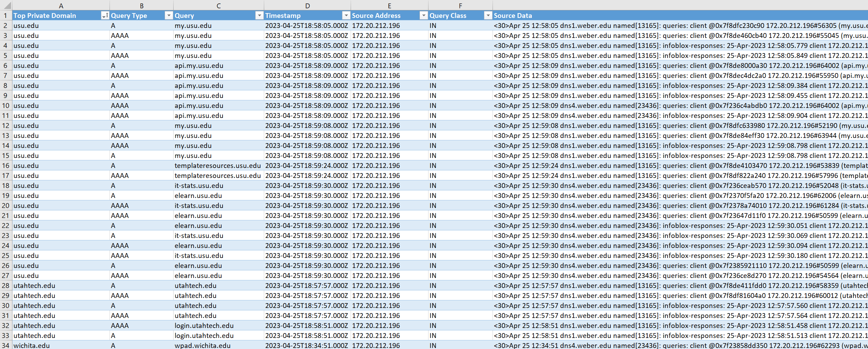This screenshot has height=349, width=868.
Task: Click source data cell in row 26
Action: pos(680,266)
